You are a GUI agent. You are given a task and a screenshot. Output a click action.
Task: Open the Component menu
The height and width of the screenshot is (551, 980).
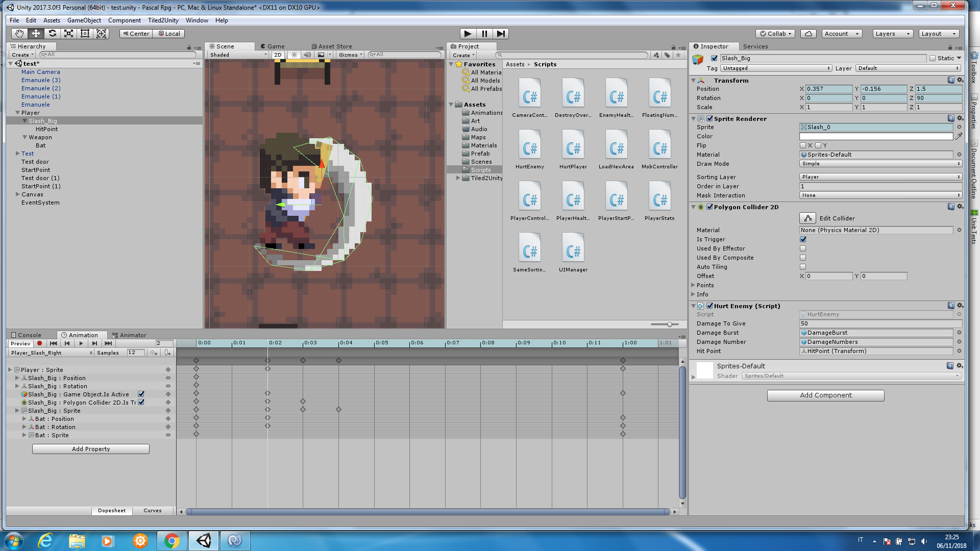tap(125, 20)
